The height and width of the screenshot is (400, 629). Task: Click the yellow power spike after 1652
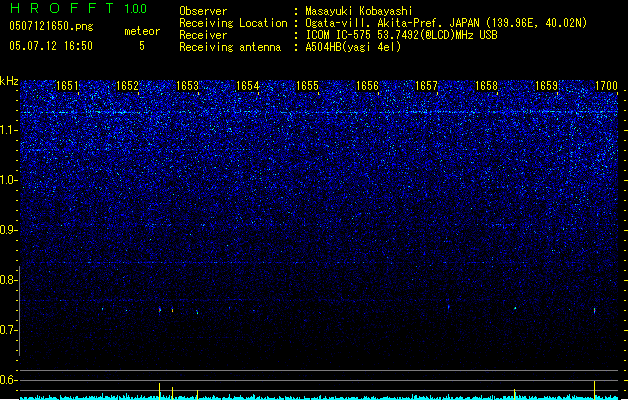[x=160, y=391]
